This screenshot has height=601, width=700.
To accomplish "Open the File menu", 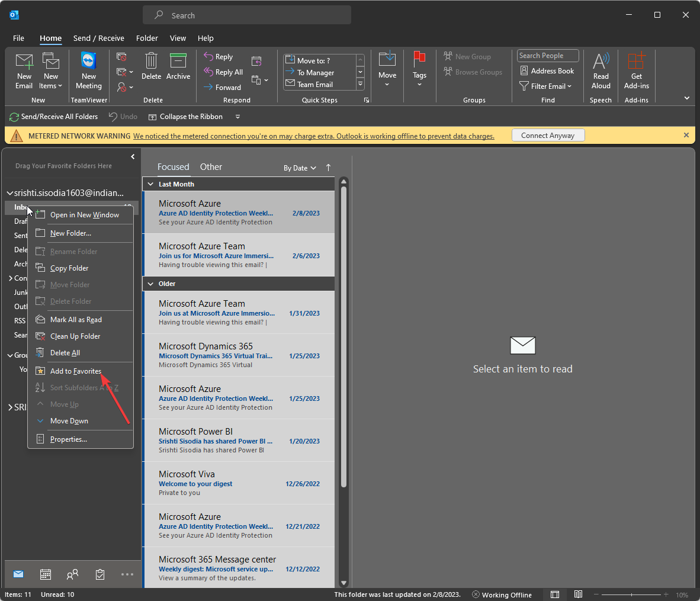I will [18, 38].
